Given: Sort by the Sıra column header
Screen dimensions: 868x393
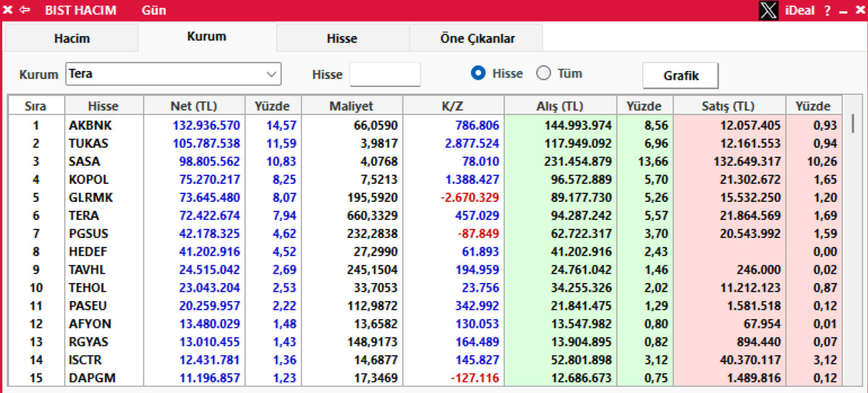Looking at the screenshot, I should tap(35, 106).
